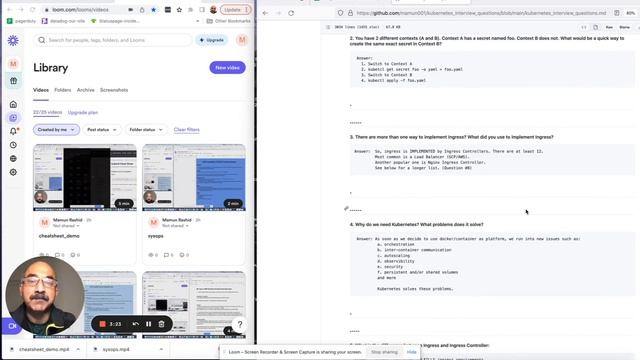Open the Library icon in Loom sidebar
The width and height of the screenshot is (640, 360).
13,118
